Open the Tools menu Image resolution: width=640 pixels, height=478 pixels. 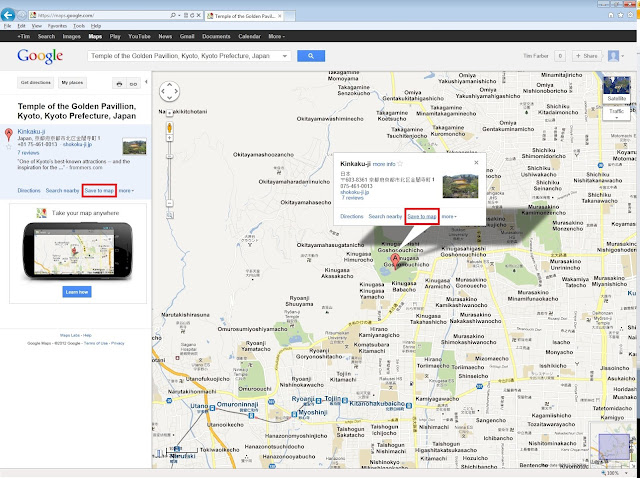[79, 26]
